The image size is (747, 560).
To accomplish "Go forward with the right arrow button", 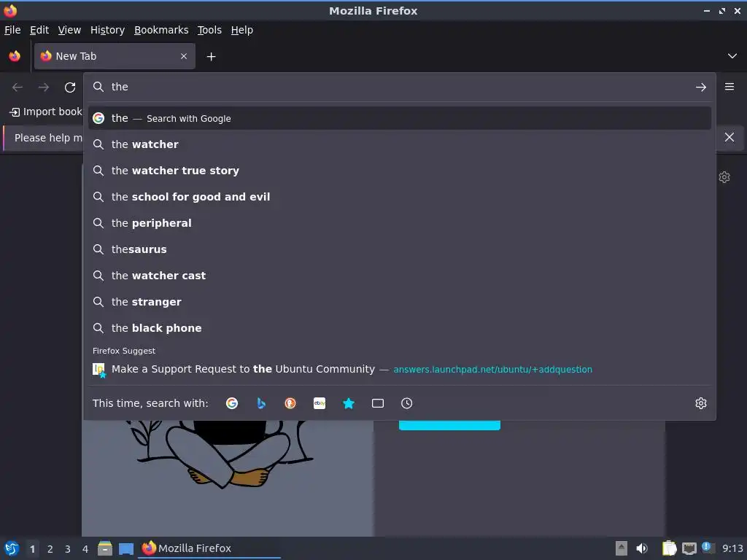I will [43, 87].
